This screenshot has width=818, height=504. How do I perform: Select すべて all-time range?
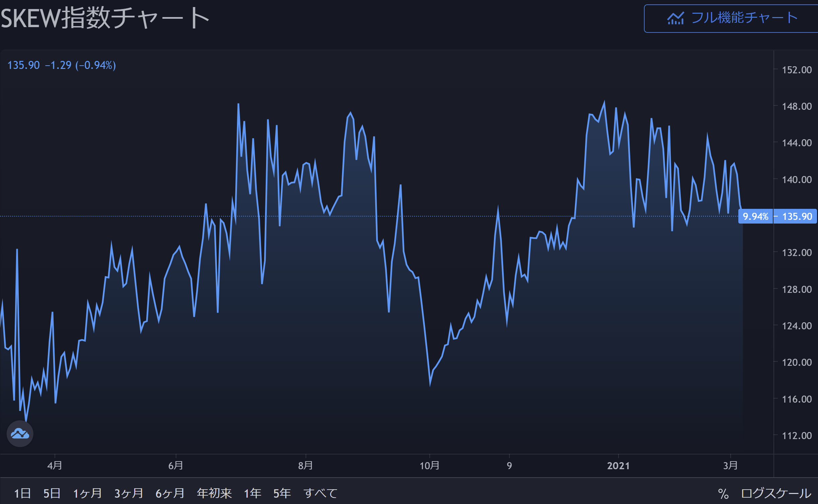pos(320,493)
